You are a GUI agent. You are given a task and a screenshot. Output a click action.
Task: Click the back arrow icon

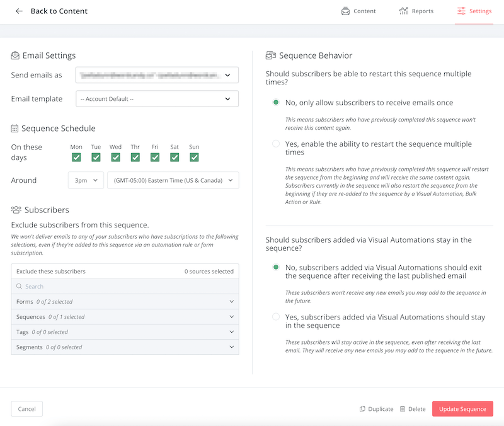(19, 11)
